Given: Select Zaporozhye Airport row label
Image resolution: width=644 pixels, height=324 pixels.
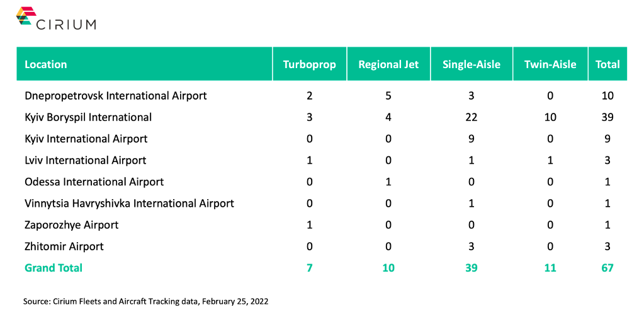Looking at the screenshot, I should [72, 225].
